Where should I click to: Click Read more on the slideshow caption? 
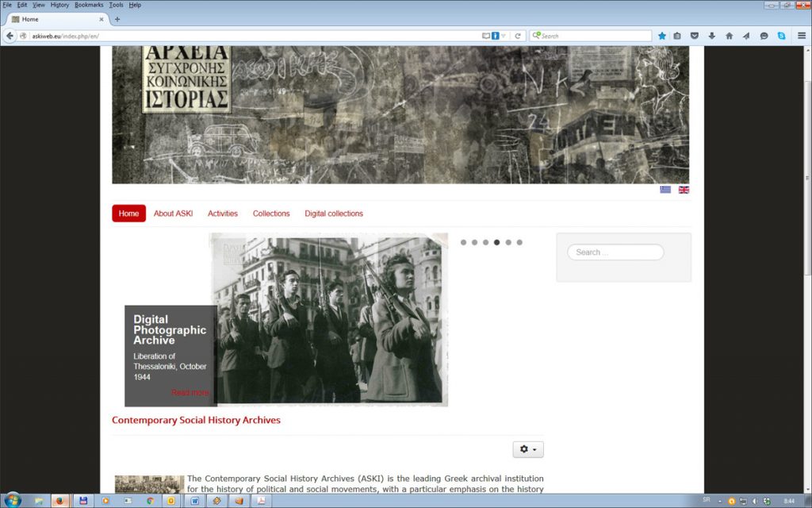(190, 393)
